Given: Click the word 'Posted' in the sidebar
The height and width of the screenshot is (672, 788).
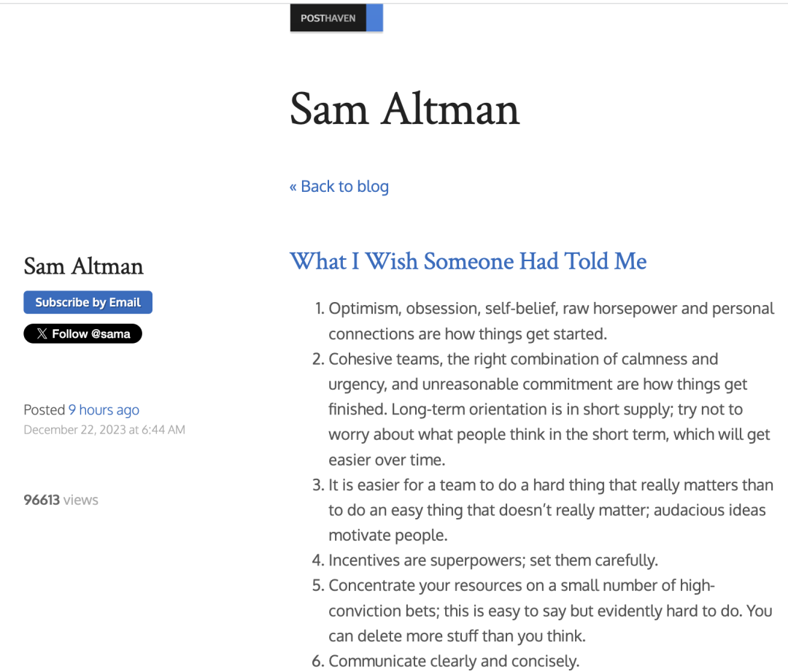Looking at the screenshot, I should (45, 410).
